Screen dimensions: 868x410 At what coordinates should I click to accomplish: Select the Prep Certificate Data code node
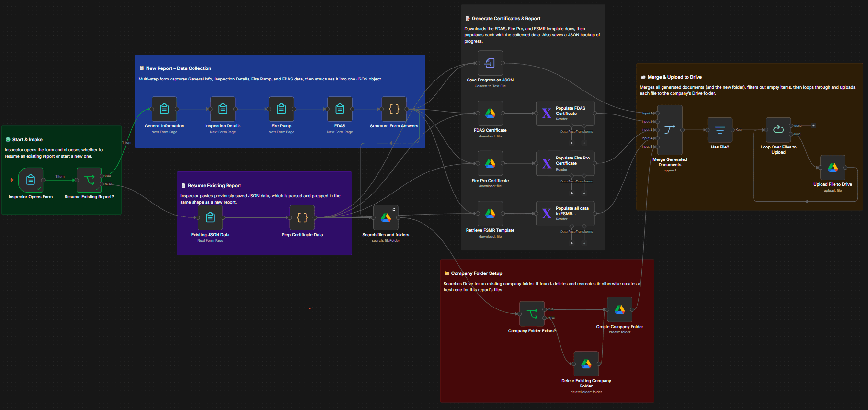(302, 218)
